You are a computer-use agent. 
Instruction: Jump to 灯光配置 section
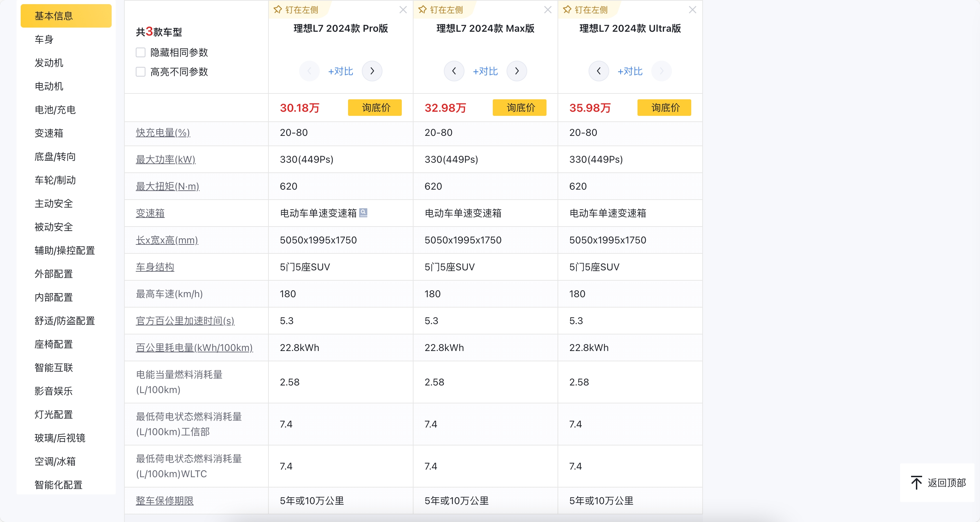54,415
